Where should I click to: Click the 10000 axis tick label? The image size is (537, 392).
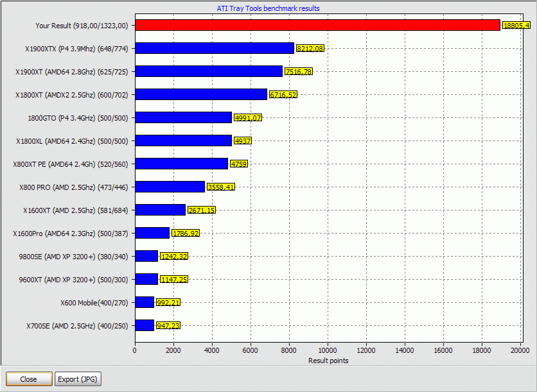click(328, 350)
